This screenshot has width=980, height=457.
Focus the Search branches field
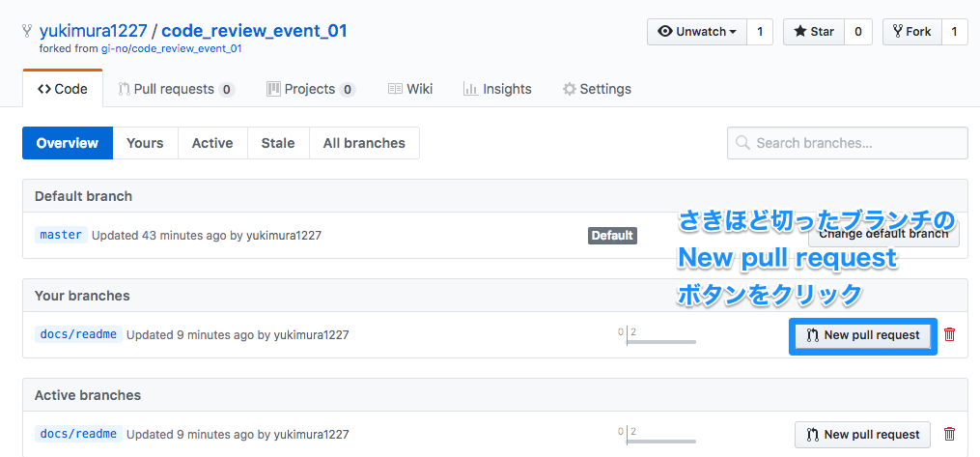pyautogui.click(x=848, y=143)
